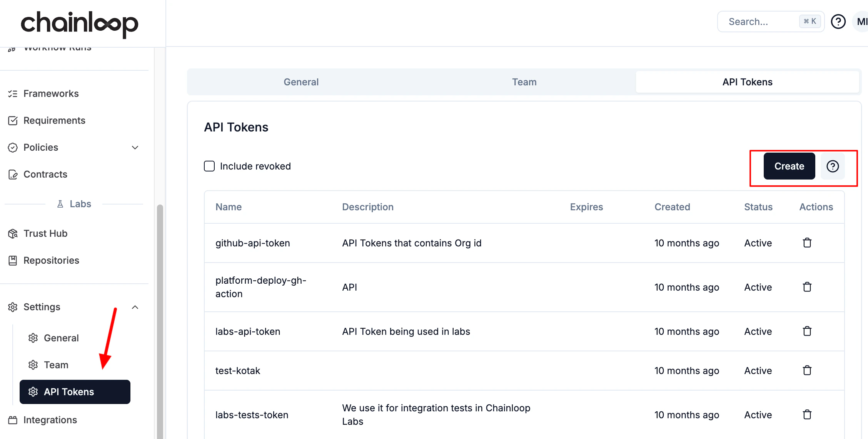Switch to the General tab

tap(301, 82)
